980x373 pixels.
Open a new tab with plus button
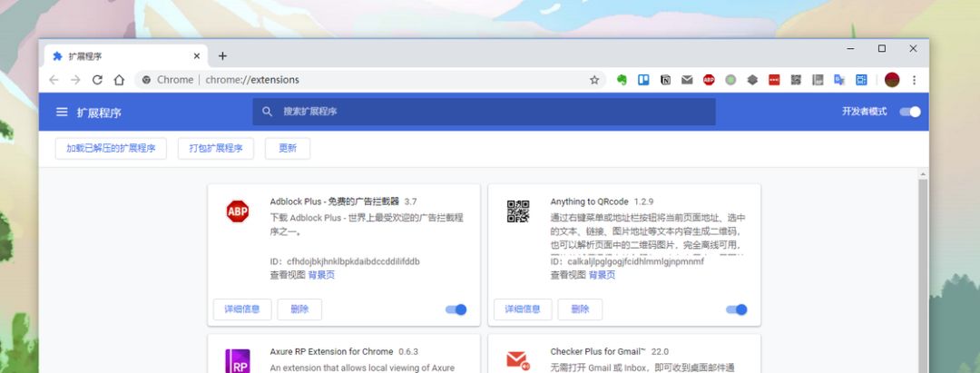click(222, 56)
